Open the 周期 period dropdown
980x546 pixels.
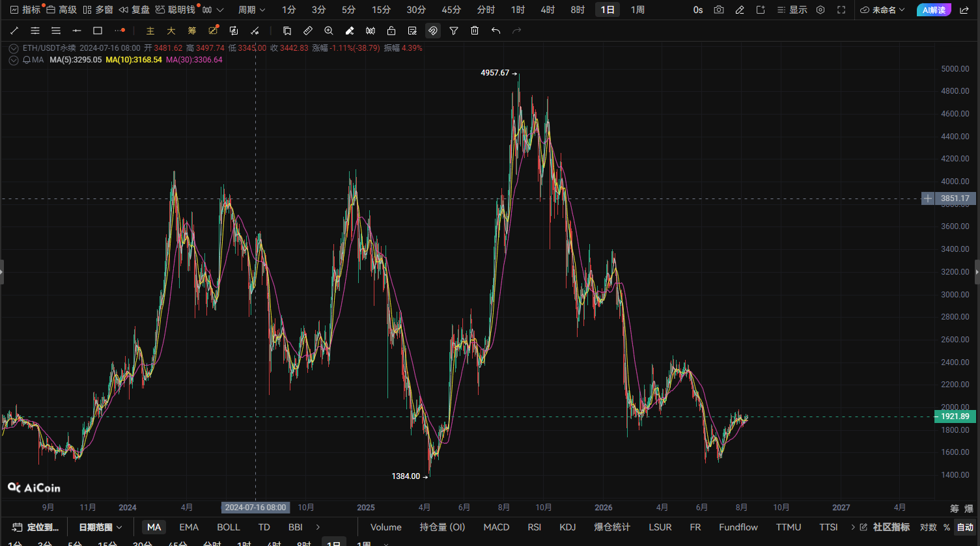(x=251, y=10)
